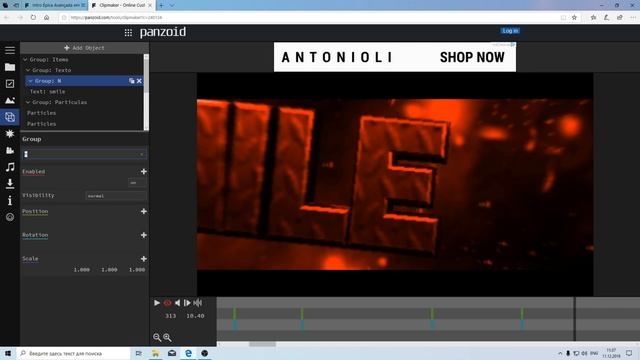640x360 pixels.
Task: Add keyframe for Position property
Action: 144,211
